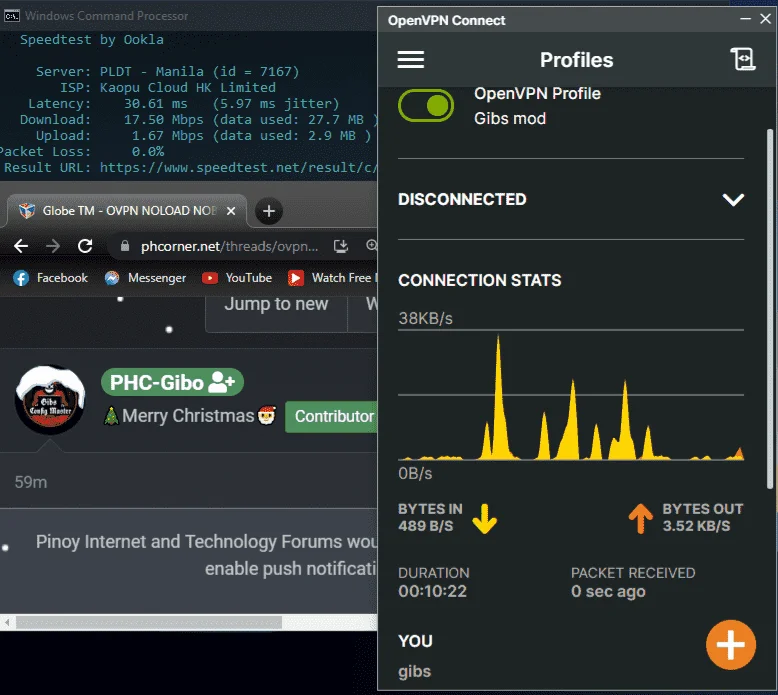Click the Latency 30.61 ms line in terminal
The width and height of the screenshot is (778, 695).
[x=184, y=104]
